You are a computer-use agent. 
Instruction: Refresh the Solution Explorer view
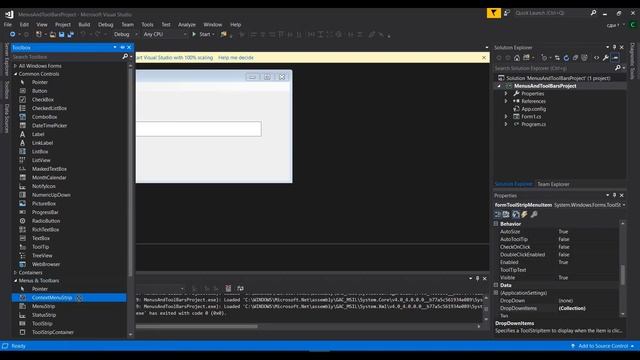point(566,58)
